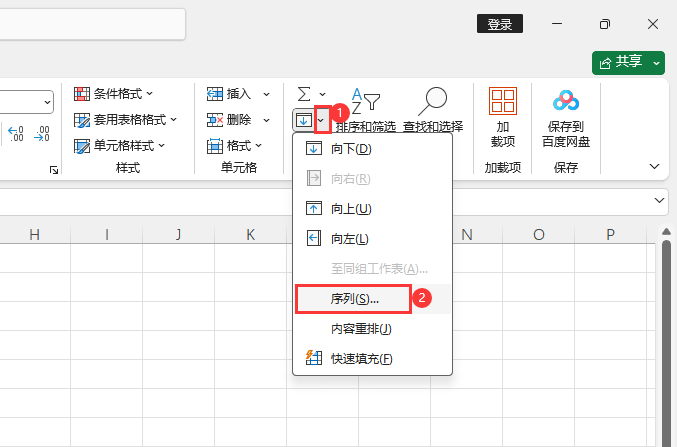This screenshot has width=677, height=447.
Task: Select column K header
Action: click(250, 235)
